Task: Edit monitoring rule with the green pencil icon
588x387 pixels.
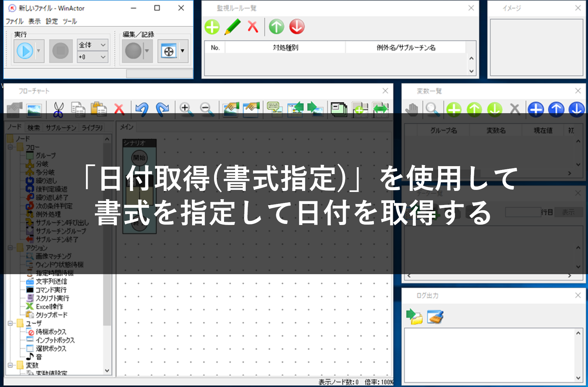Action: pos(233,27)
